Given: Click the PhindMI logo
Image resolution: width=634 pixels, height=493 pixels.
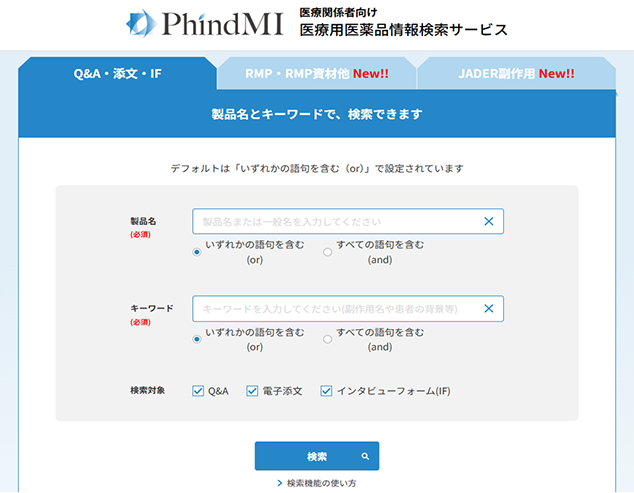Looking at the screenshot, I should (x=205, y=23).
